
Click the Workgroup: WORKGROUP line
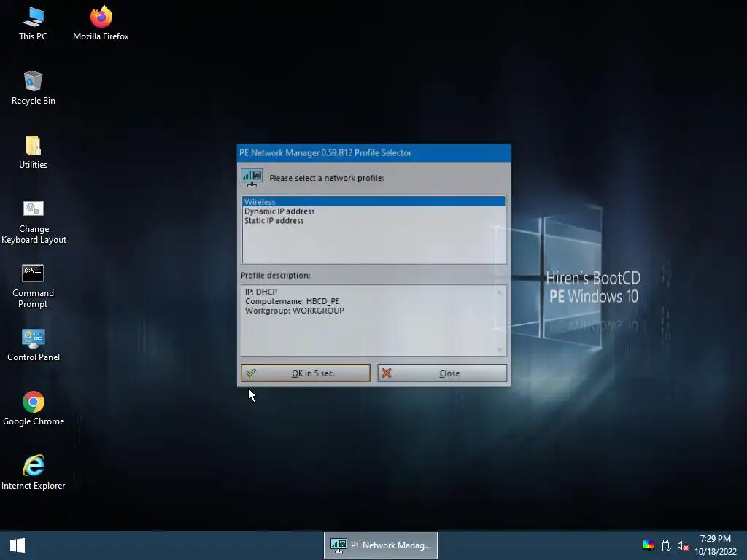pyautogui.click(x=295, y=311)
